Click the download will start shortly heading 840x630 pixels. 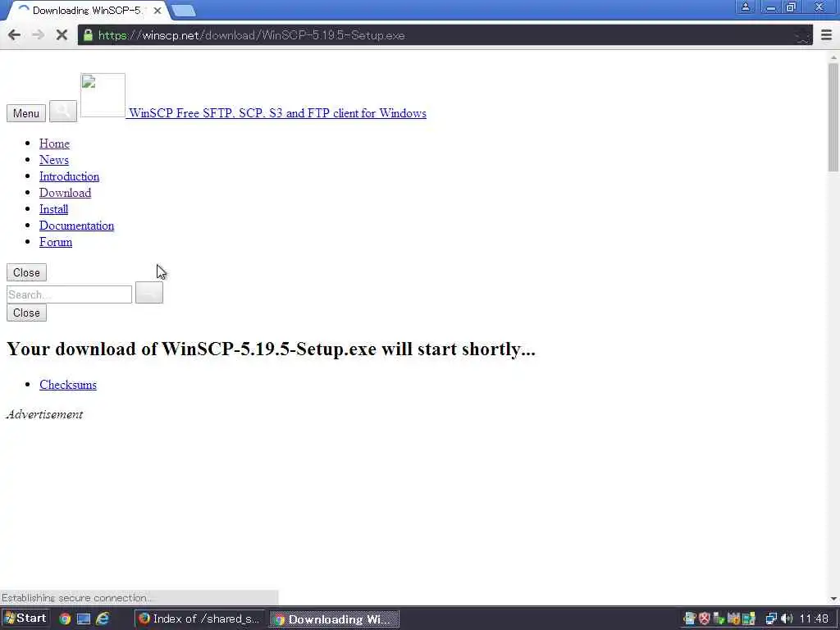coord(271,349)
